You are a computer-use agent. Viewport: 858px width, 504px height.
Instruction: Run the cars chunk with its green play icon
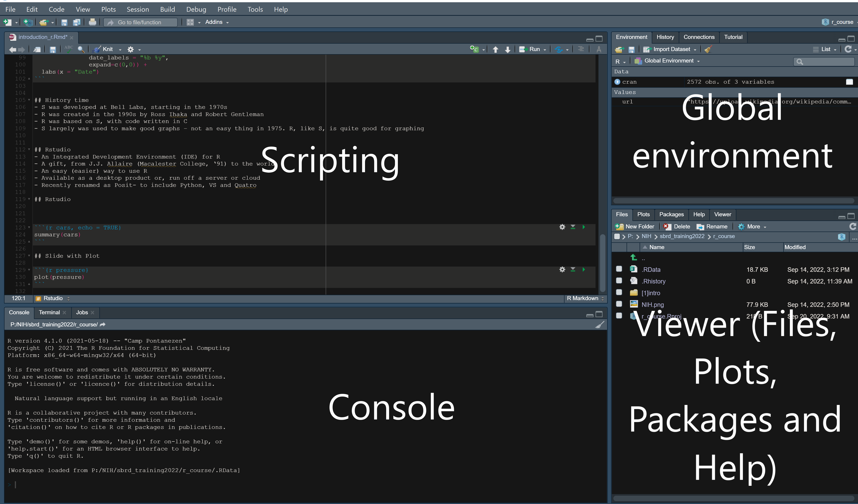pyautogui.click(x=584, y=227)
